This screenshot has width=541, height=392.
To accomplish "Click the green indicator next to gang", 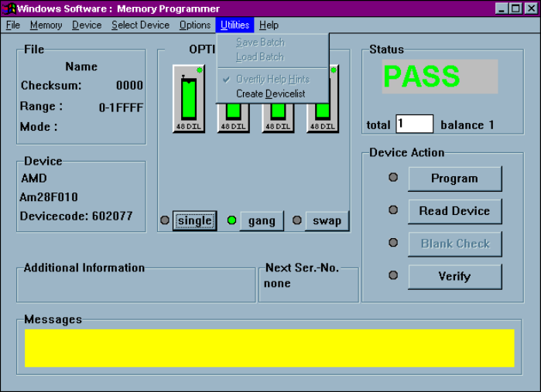I will click(232, 220).
